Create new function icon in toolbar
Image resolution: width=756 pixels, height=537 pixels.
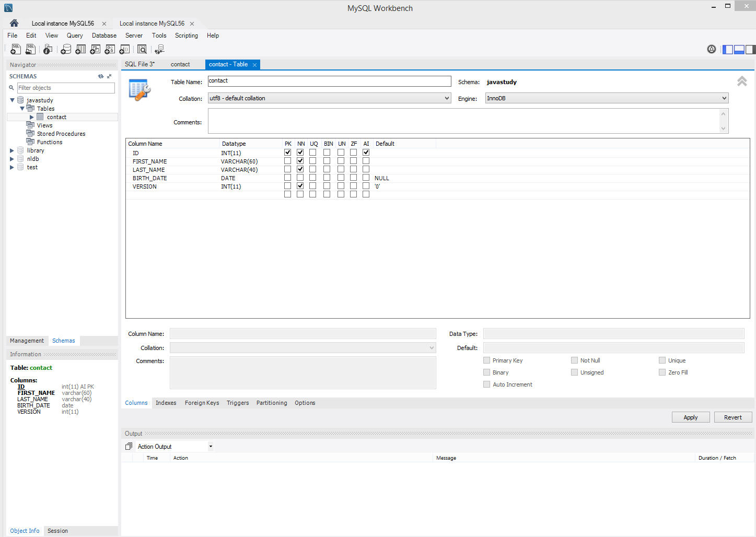124,49
